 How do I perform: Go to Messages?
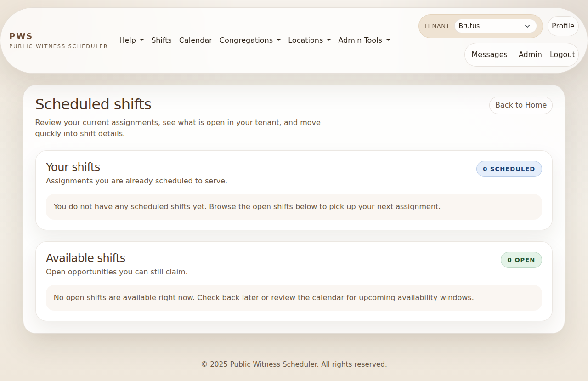coord(489,54)
